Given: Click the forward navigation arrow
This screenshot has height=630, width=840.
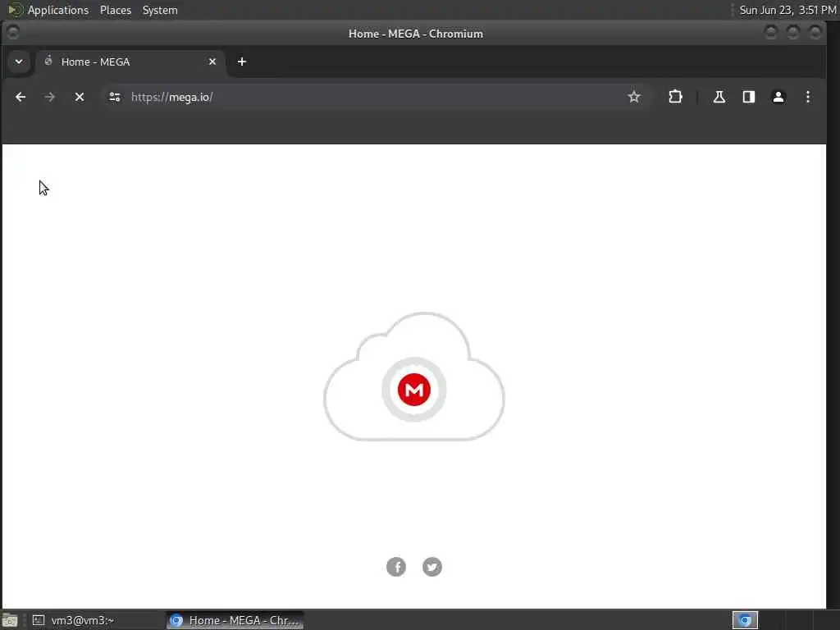Looking at the screenshot, I should coord(50,97).
